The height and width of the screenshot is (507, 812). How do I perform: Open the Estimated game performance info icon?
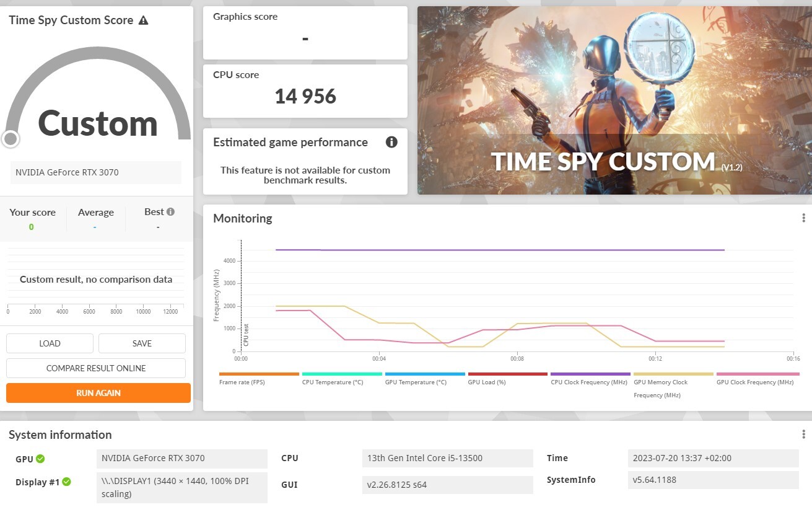391,142
